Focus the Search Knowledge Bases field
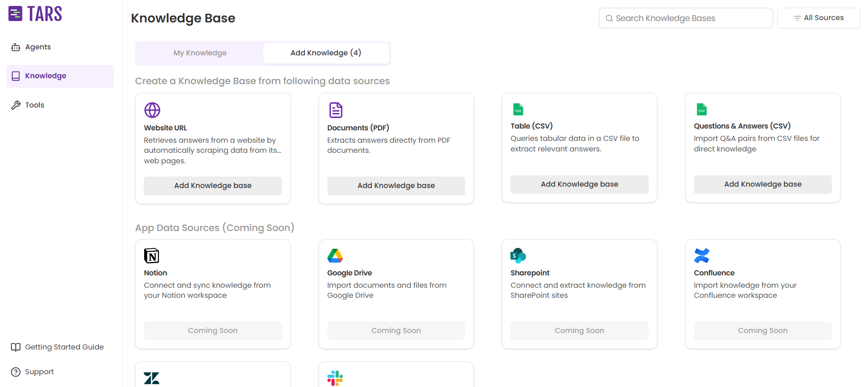The image size is (868, 387). [x=685, y=18]
